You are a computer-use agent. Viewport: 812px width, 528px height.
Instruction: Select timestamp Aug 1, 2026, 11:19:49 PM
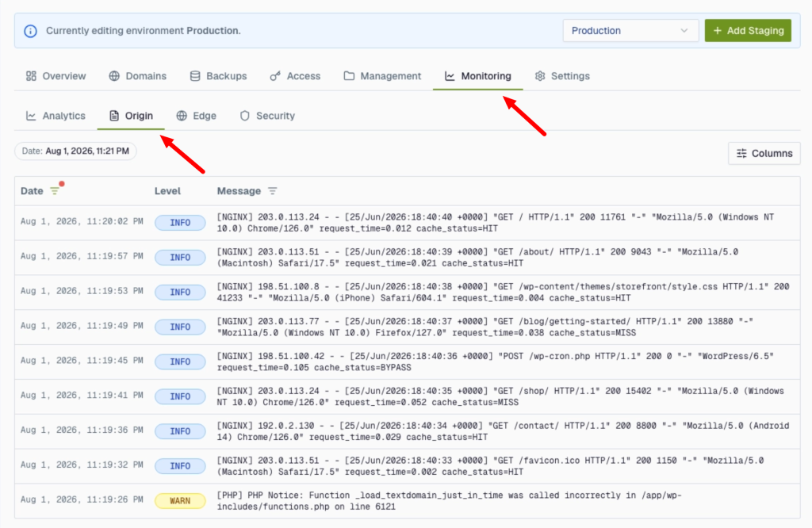(x=82, y=326)
